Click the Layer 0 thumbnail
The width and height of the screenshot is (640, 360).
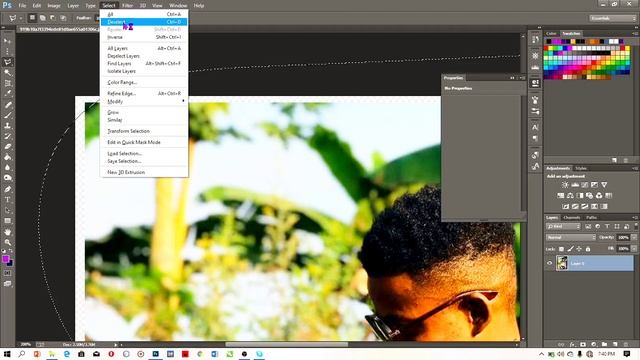pos(562,263)
